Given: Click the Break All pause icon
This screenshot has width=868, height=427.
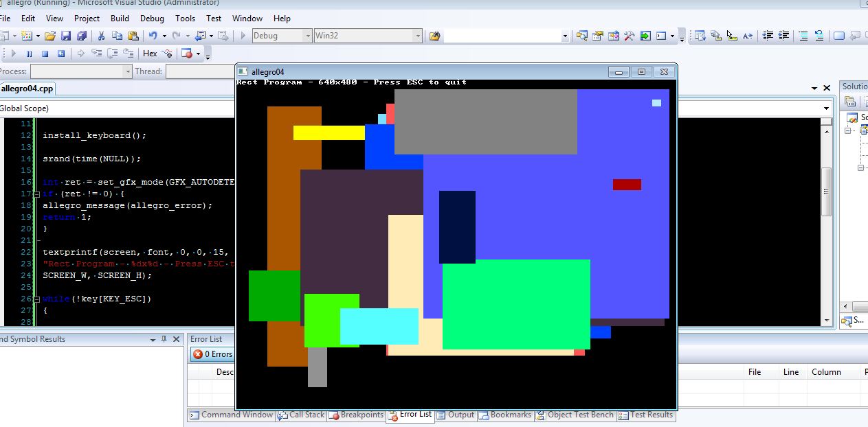Looking at the screenshot, I should coord(29,53).
